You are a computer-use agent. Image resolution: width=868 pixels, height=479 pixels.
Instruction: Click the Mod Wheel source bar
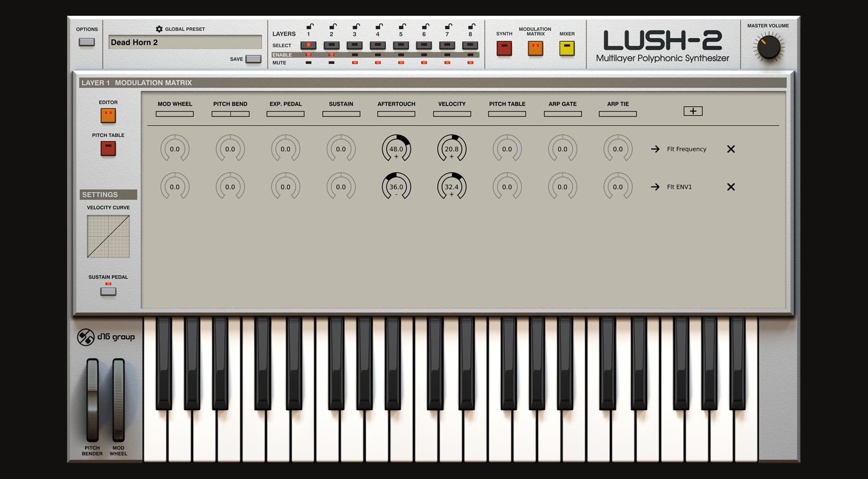[175, 114]
